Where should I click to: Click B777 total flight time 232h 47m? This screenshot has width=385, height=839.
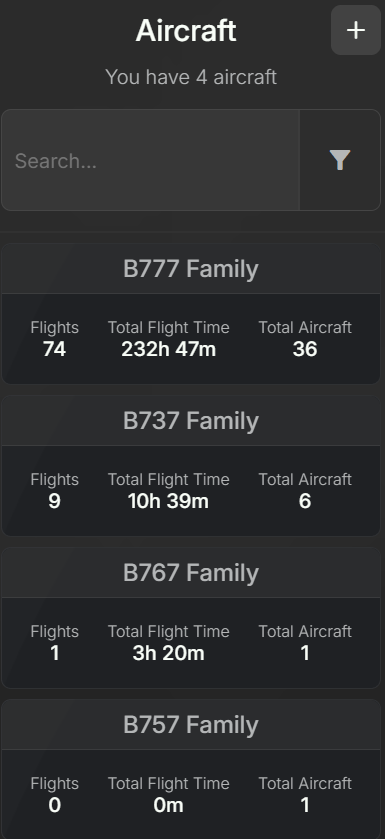[168, 349]
